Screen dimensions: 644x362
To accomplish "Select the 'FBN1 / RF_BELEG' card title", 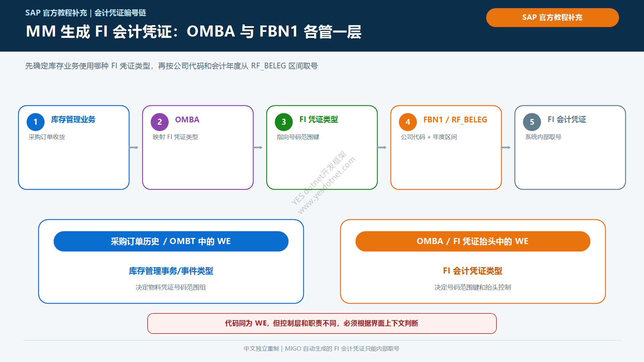I will 455,120.
